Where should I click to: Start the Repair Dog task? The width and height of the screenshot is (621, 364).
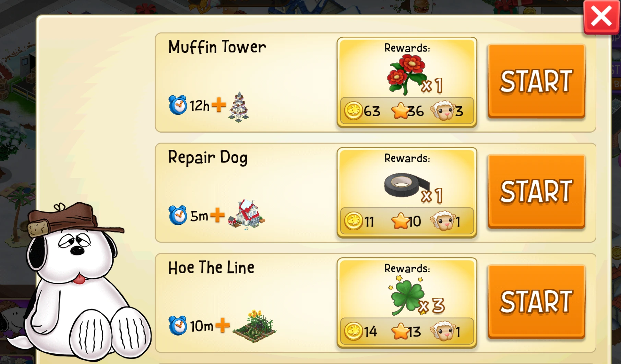coord(536,191)
